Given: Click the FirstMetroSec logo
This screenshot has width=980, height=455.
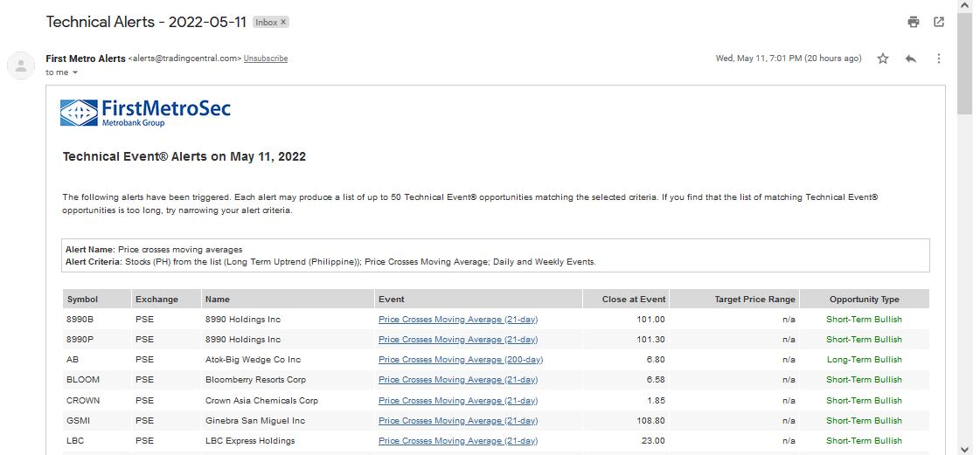Looking at the screenshot, I should coord(146,113).
